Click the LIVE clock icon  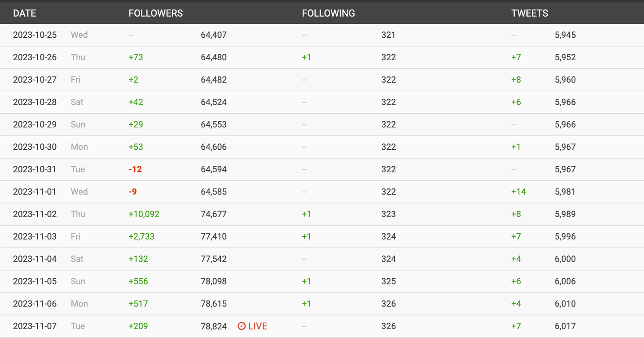(x=242, y=326)
